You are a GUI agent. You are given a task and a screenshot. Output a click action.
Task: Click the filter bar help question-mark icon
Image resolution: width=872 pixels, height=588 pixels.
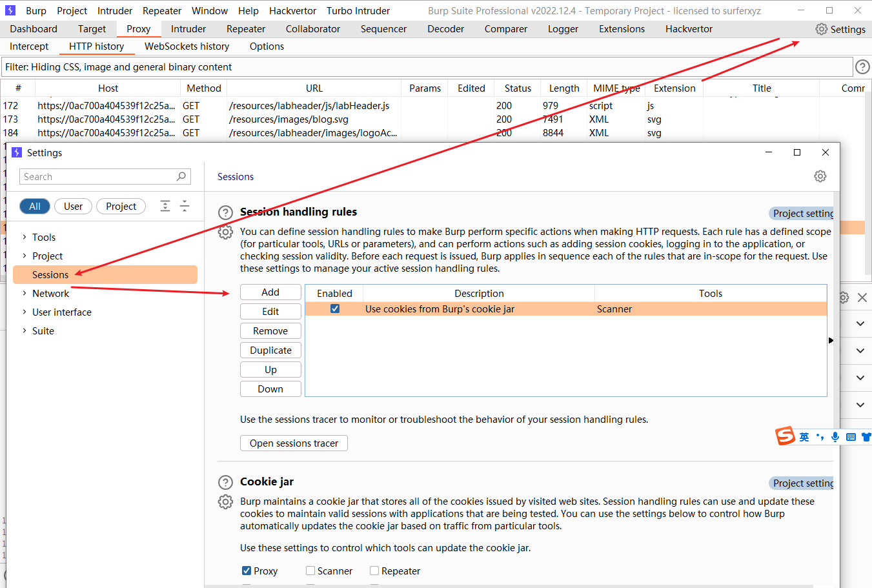coord(862,66)
